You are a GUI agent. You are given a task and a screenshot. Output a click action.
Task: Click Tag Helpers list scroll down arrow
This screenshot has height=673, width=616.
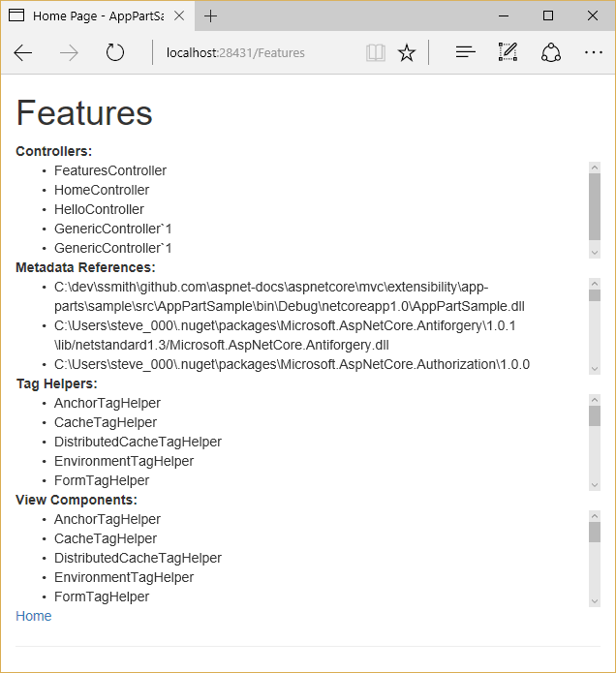pos(595,484)
